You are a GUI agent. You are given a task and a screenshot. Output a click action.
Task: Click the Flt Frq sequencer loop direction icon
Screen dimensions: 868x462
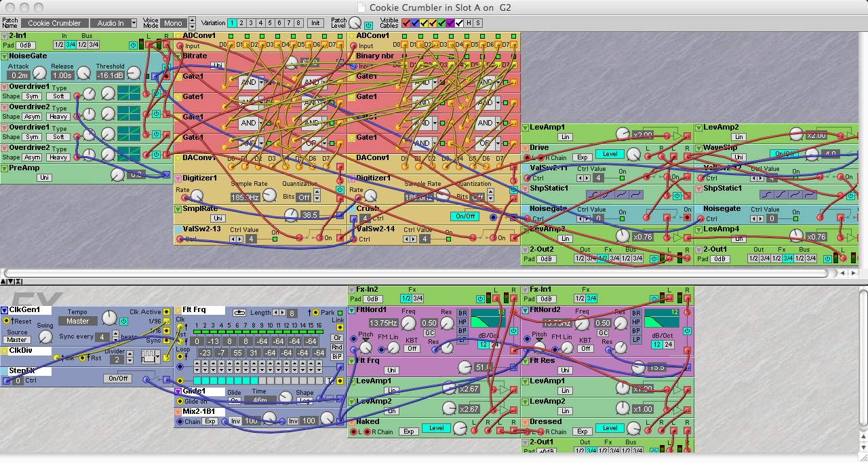click(x=239, y=313)
